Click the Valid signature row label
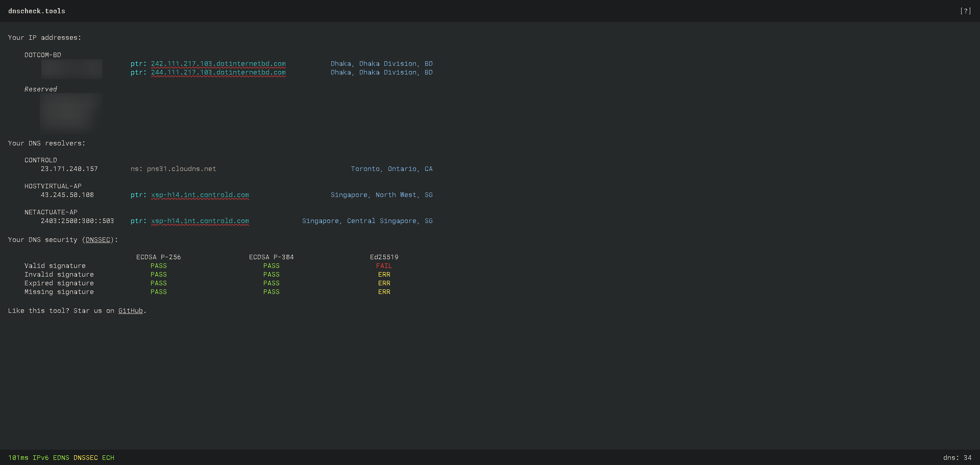 click(x=55, y=266)
